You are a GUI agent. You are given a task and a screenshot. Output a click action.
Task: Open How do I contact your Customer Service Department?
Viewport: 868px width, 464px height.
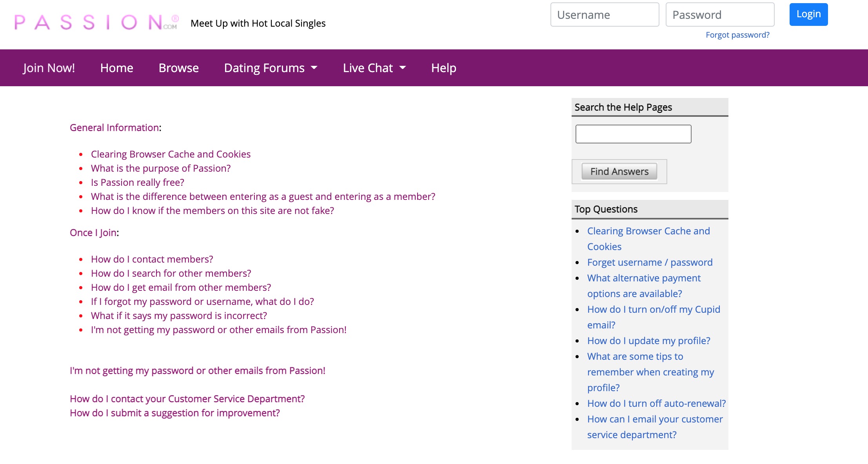coord(187,399)
